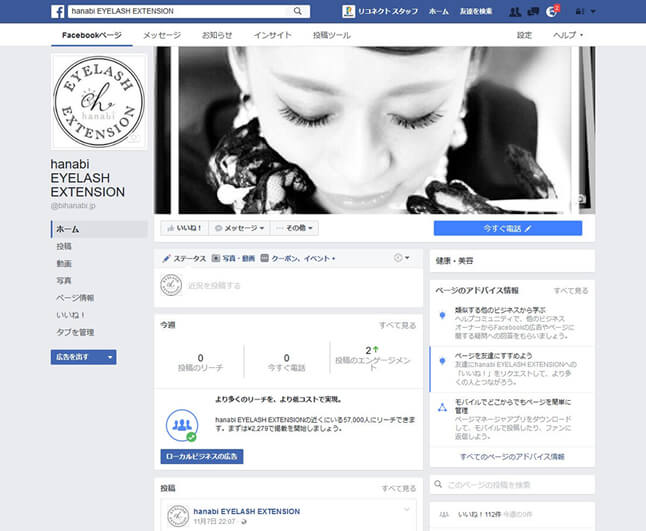646x531 pixels.
Task: Open すべてのページのアドバイス情報 link
Action: pos(512,456)
